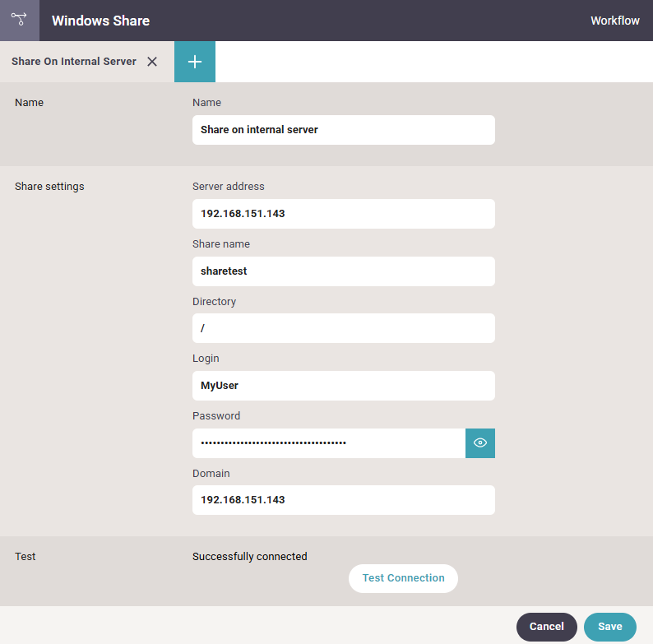Edit the Domain input field
653x644 pixels.
click(343, 500)
